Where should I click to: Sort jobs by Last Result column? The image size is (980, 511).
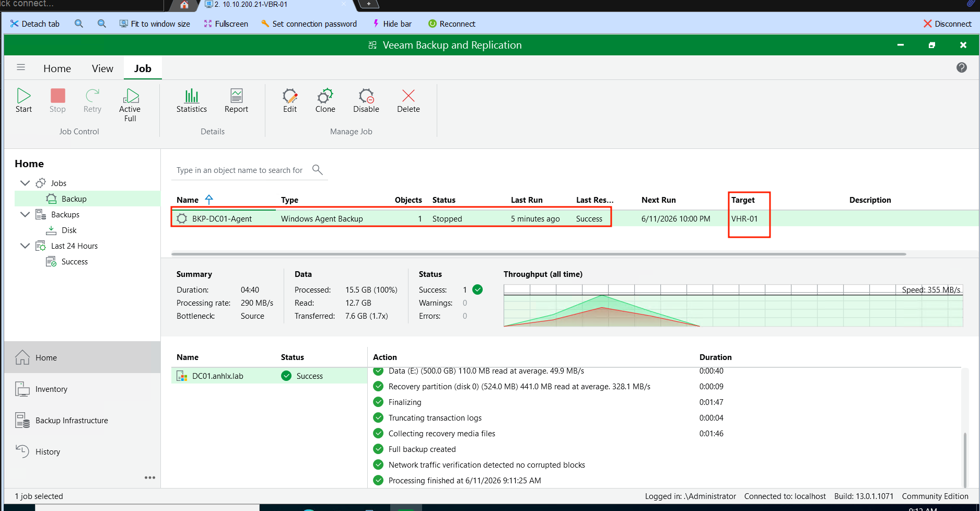coord(595,200)
